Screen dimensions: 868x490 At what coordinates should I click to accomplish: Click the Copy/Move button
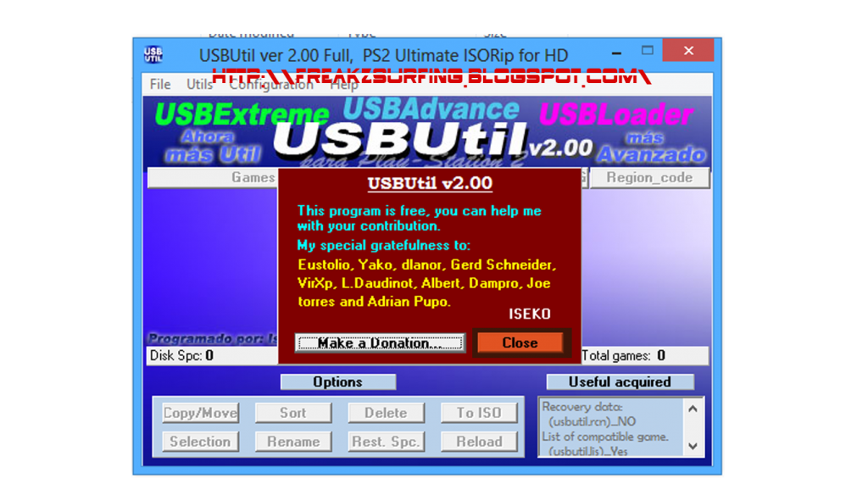point(200,413)
